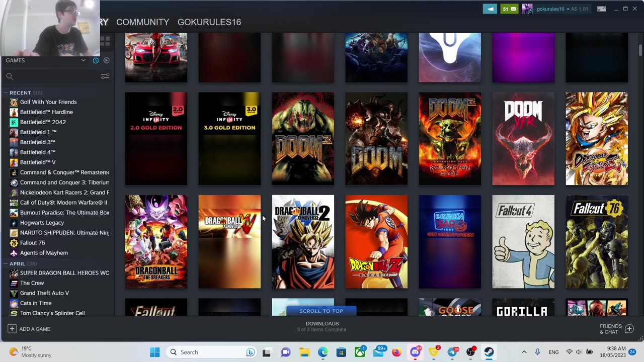The width and height of the screenshot is (644, 362).
Task: Open Dragon Ball The Breakers cover
Action: pos(156,242)
